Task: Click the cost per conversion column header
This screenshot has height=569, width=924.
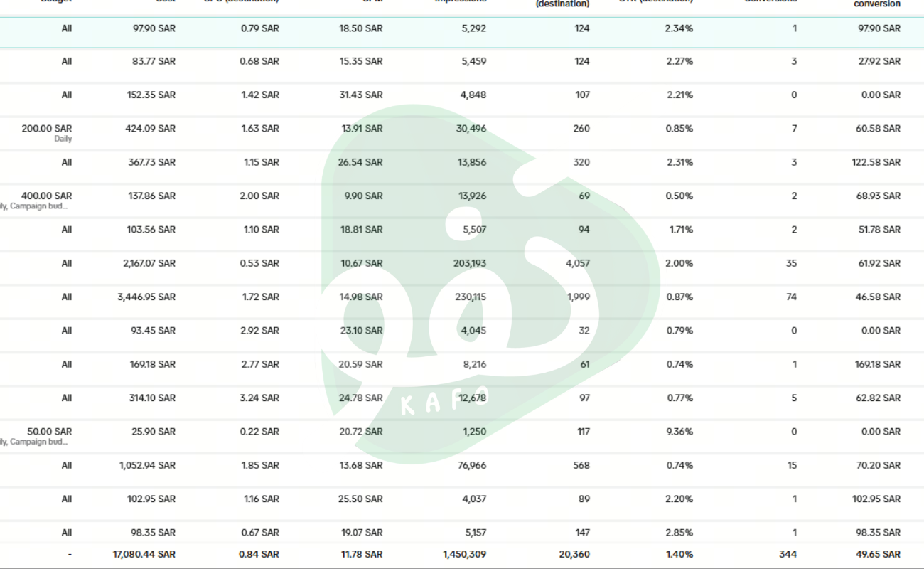Action: coord(877,4)
